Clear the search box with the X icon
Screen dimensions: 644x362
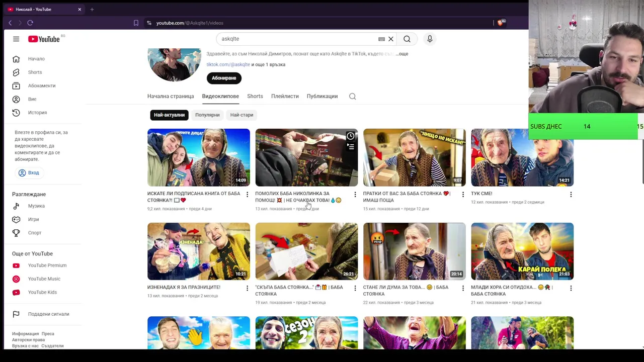point(391,39)
